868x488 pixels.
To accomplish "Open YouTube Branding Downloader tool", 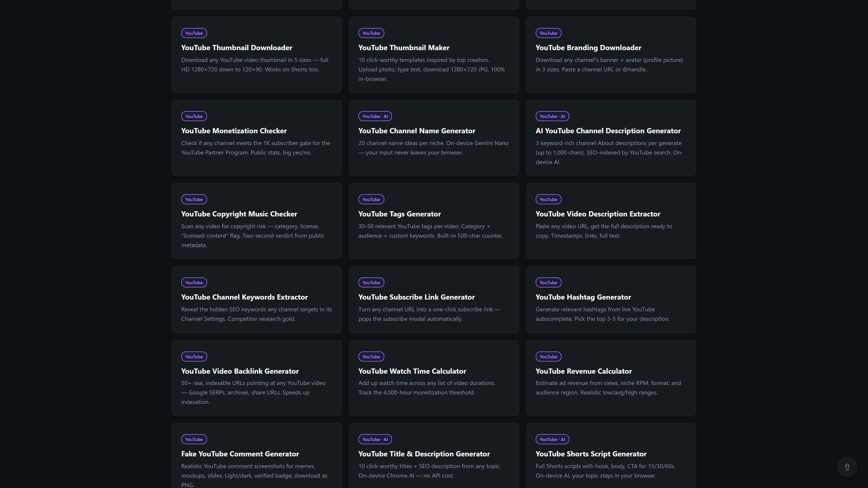I will pyautogui.click(x=588, y=48).
